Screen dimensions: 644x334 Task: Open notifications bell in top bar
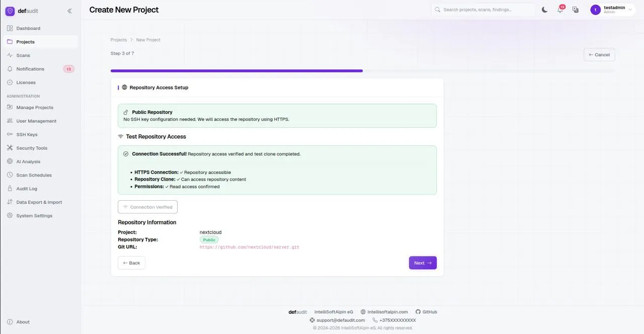[x=560, y=10]
